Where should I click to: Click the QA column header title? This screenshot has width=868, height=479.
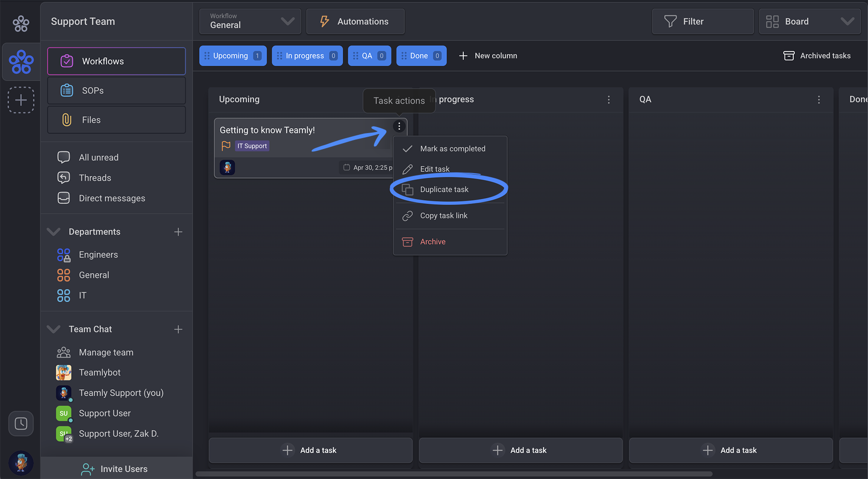tap(645, 99)
